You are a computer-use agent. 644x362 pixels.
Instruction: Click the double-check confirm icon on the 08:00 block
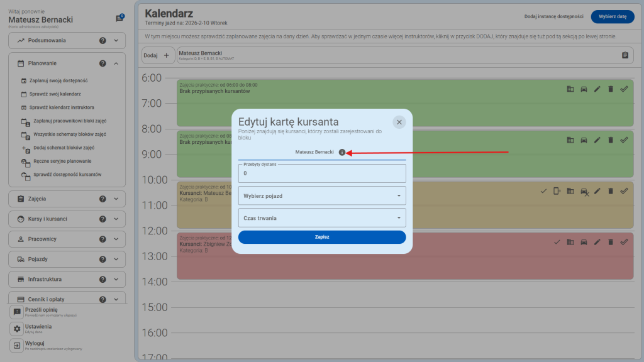(623, 140)
